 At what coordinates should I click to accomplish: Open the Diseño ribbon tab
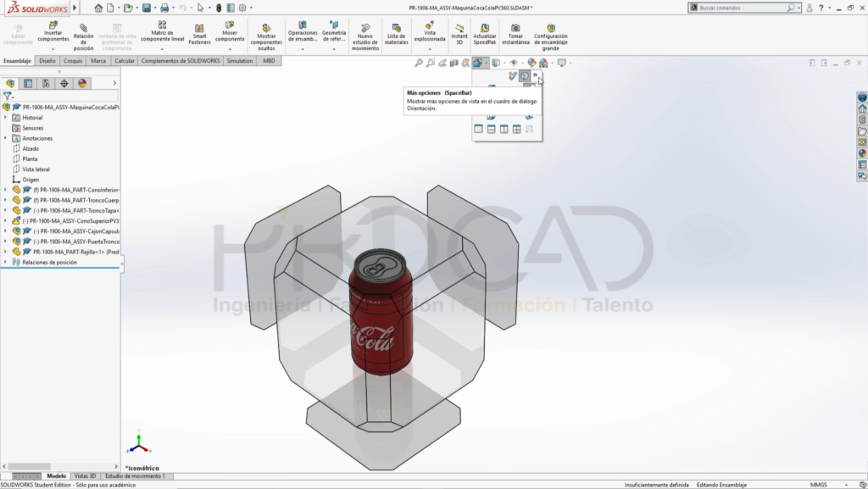[47, 61]
